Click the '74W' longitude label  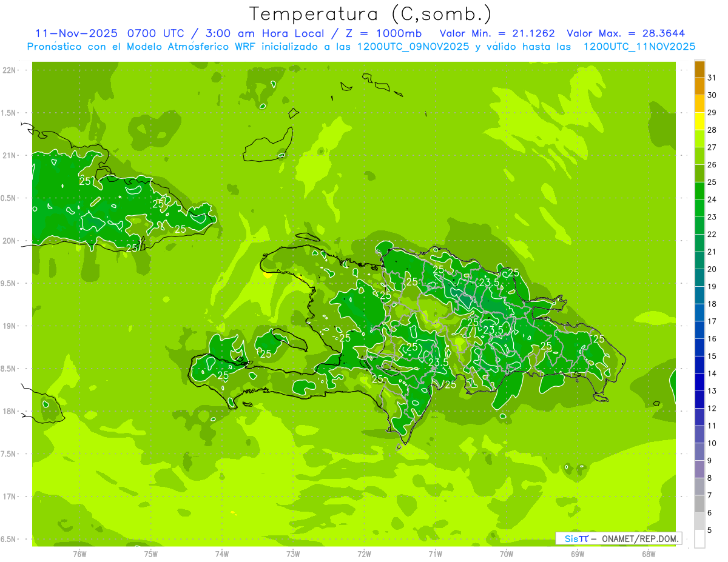coord(222,554)
